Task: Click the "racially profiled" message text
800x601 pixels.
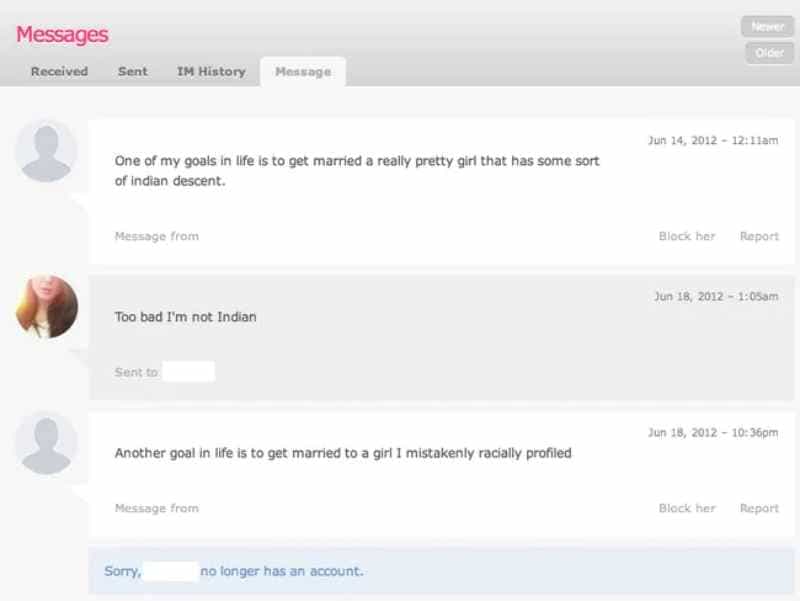Action: (x=343, y=453)
